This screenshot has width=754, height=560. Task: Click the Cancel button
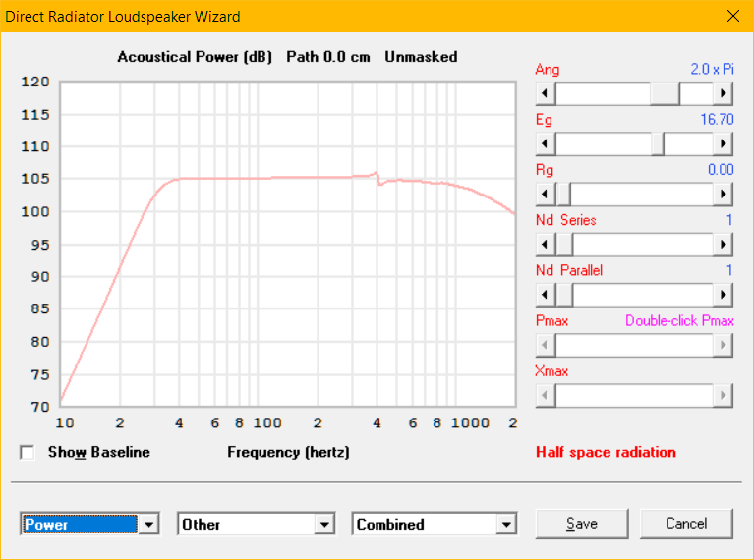coord(686,524)
